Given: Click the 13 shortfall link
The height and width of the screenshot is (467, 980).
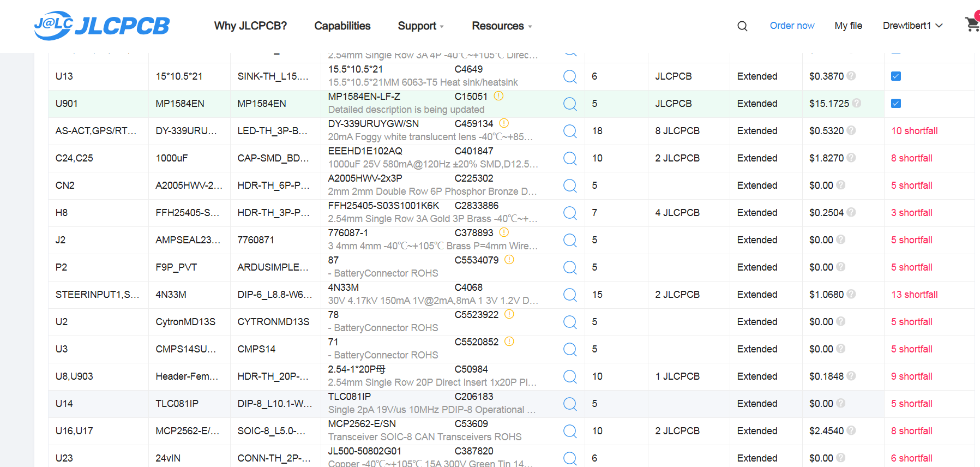Looking at the screenshot, I should click(x=915, y=295).
